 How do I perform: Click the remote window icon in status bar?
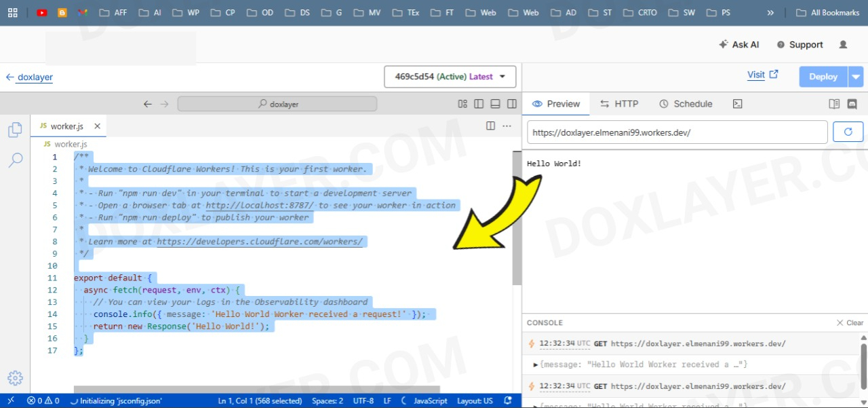pos(10,401)
